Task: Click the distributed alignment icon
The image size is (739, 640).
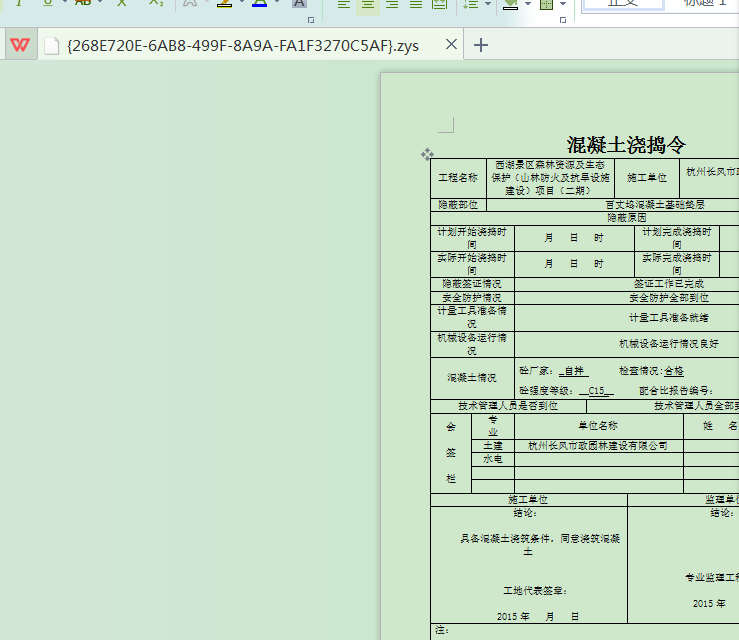Action: 439,4
